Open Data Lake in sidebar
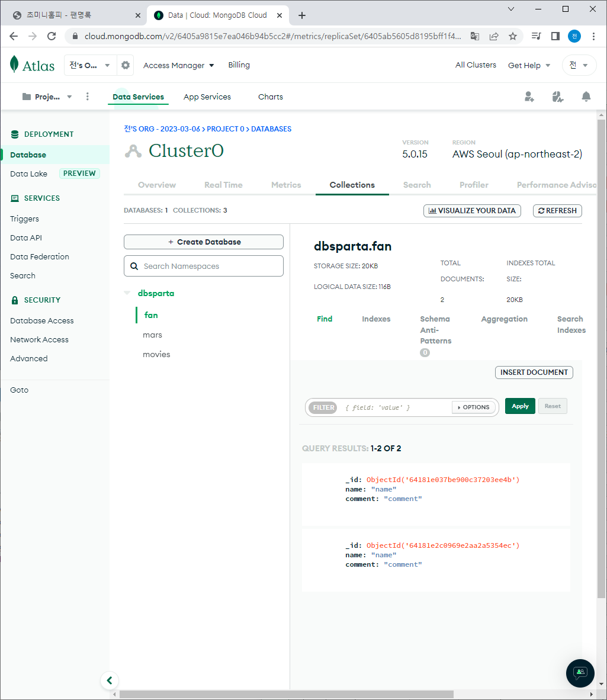607x700 pixels. point(28,174)
